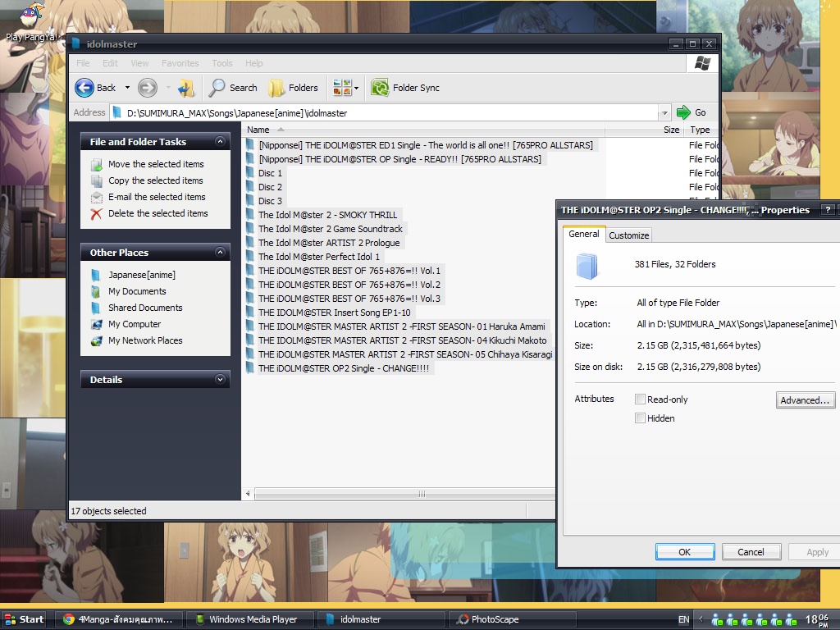Click the Japanese[anime] link in Other Places
840x630 pixels.
tap(142, 275)
